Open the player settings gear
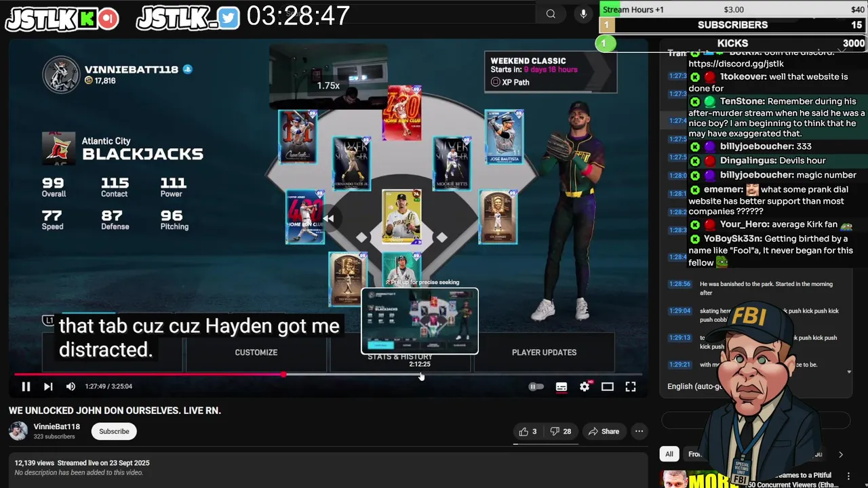This screenshot has height=488, width=868. click(x=585, y=386)
